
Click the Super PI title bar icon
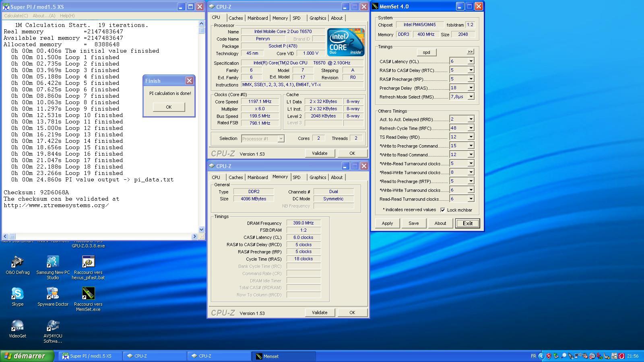pyautogui.click(x=6, y=6)
